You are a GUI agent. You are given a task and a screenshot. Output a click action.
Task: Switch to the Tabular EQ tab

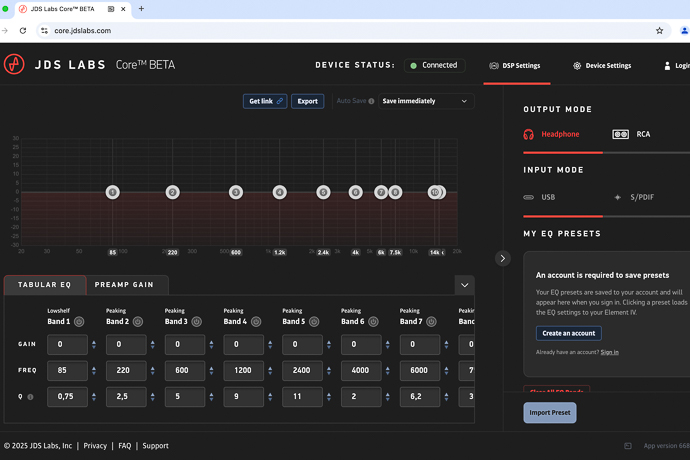[44, 285]
